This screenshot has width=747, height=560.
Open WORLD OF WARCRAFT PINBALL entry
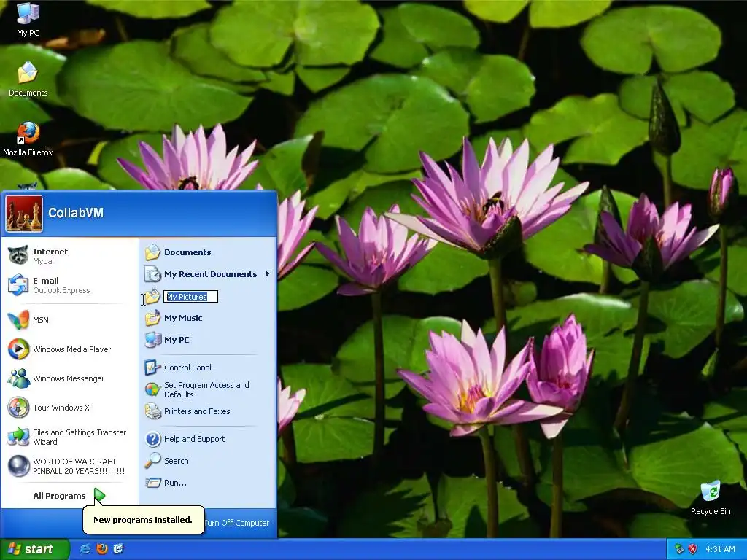(70, 466)
